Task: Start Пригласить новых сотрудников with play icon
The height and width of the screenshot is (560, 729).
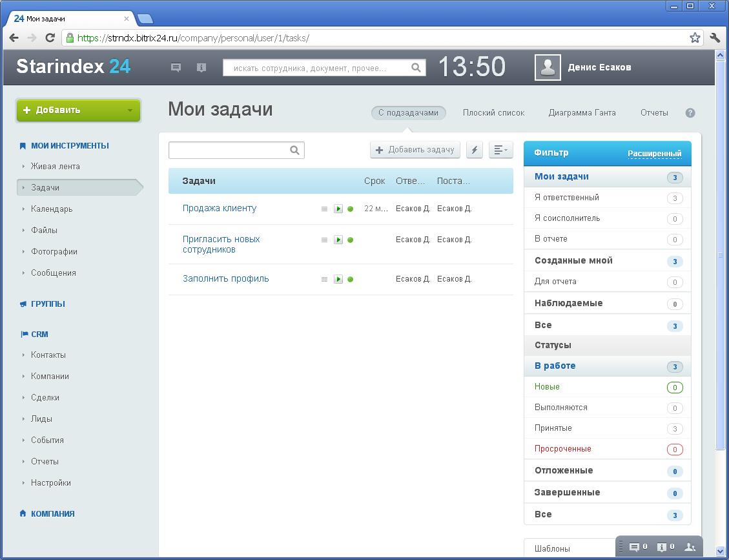Action: 338,240
